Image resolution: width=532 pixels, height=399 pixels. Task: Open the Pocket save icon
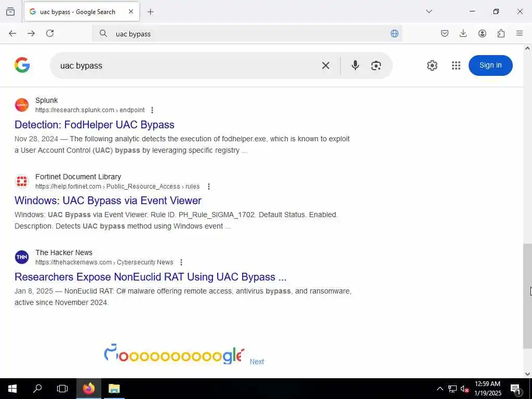click(x=445, y=33)
